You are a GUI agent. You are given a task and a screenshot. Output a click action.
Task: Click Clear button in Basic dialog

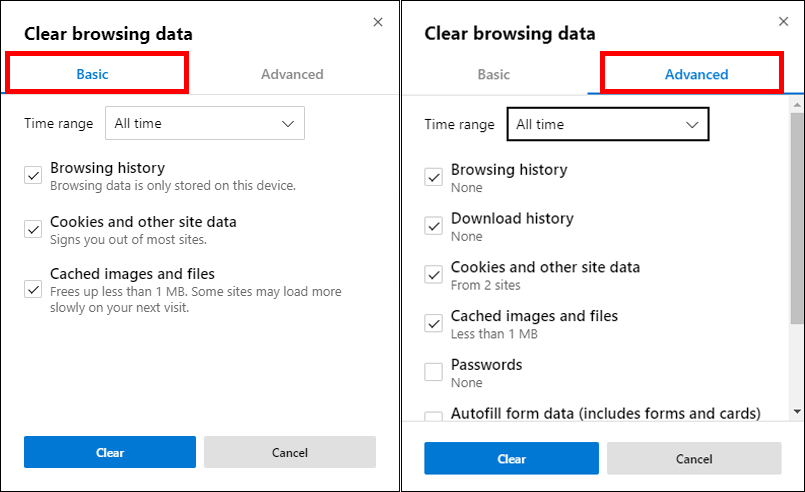coord(110,452)
